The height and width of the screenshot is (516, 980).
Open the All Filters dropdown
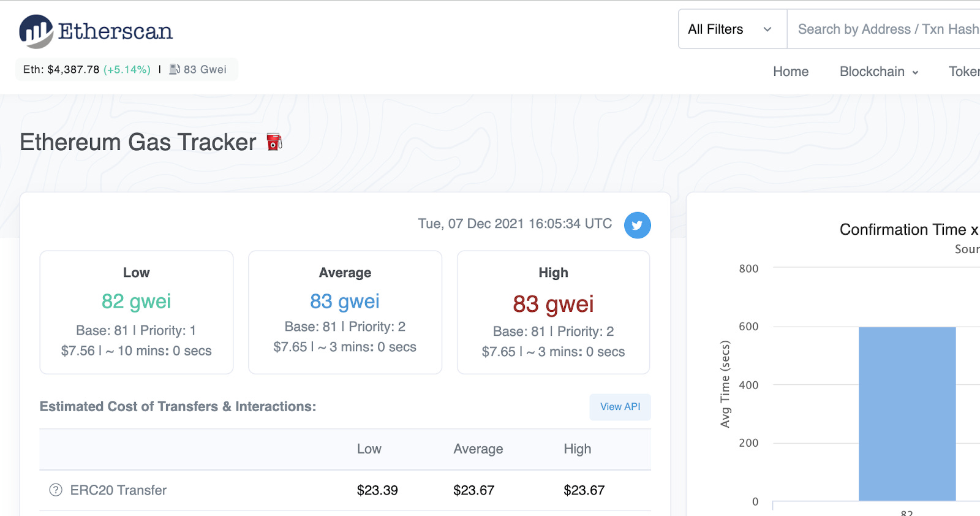(733, 29)
